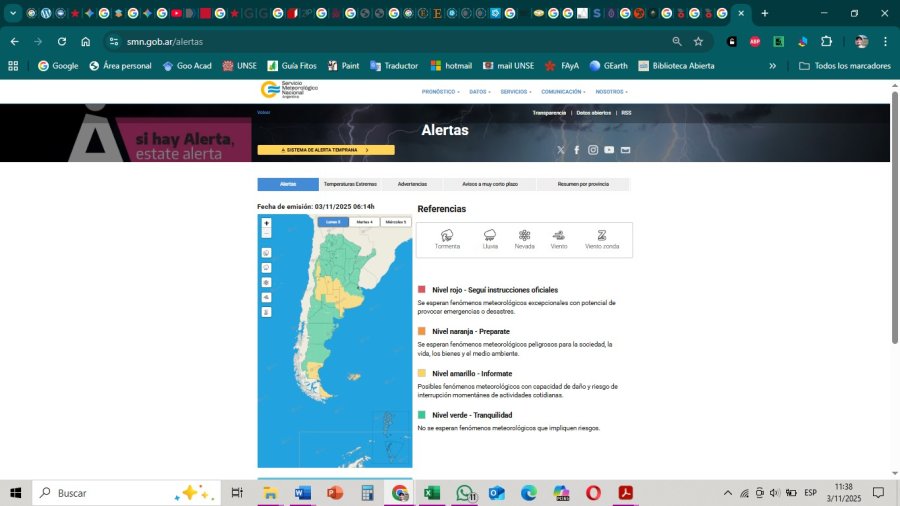The image size is (900, 506).
Task: Click the AdBlock Plus extension icon
Action: pos(755,41)
